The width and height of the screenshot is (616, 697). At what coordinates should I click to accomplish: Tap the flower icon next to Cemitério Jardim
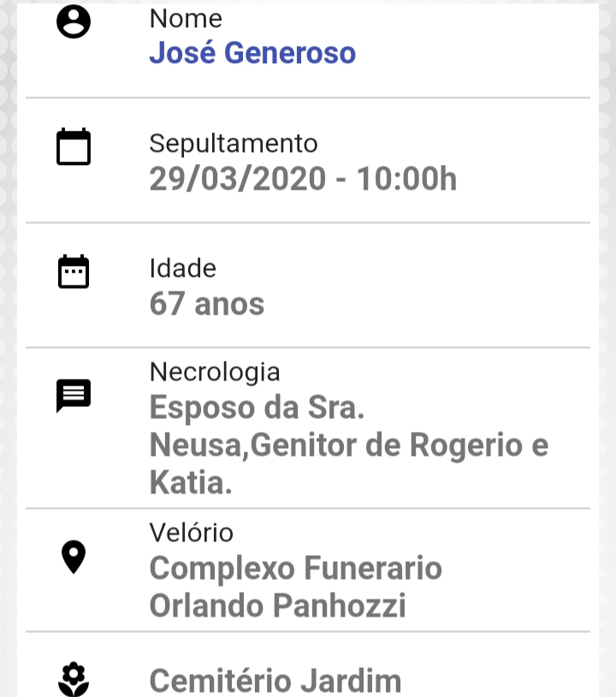coord(74,679)
